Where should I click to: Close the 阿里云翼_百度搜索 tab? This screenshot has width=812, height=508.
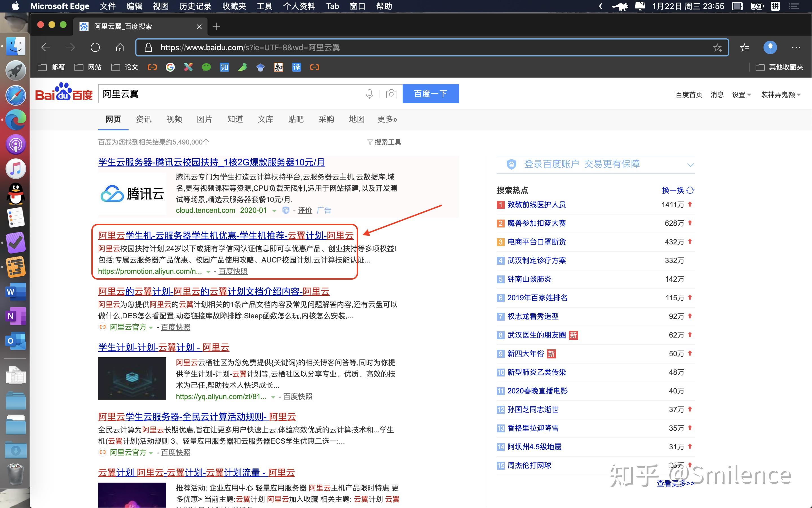click(199, 27)
